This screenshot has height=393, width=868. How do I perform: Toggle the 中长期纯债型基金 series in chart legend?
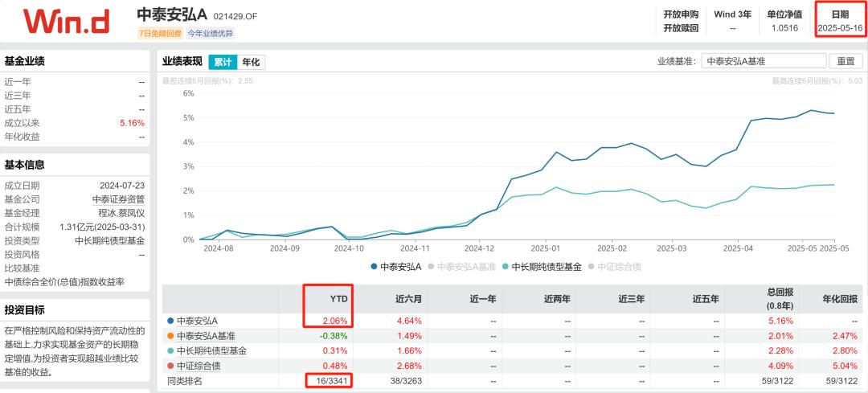click(542, 267)
